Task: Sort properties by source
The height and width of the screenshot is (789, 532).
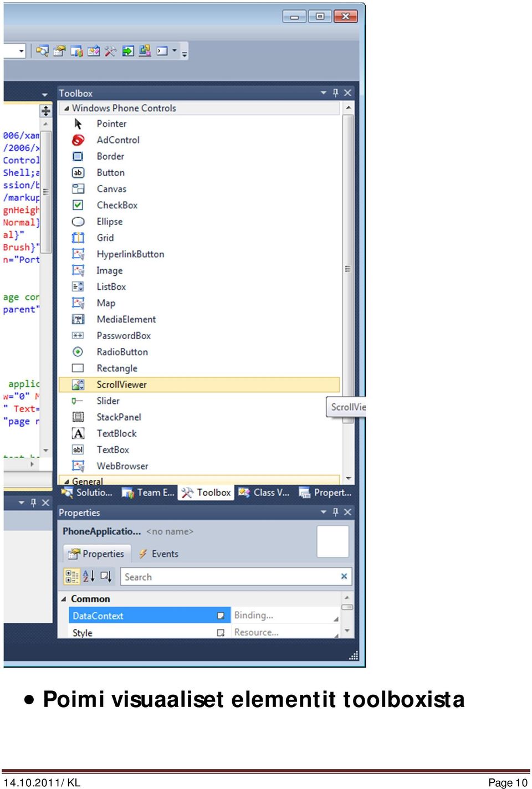Action: point(106,576)
